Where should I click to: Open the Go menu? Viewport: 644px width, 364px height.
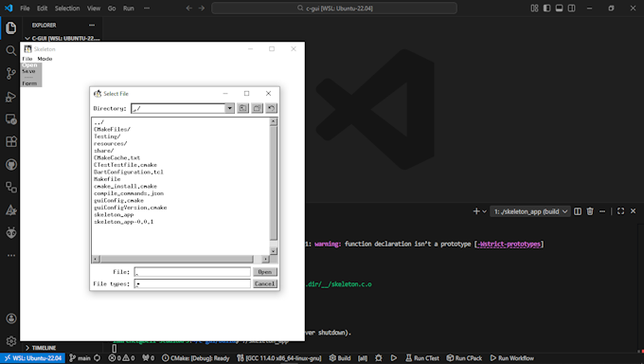tap(112, 9)
